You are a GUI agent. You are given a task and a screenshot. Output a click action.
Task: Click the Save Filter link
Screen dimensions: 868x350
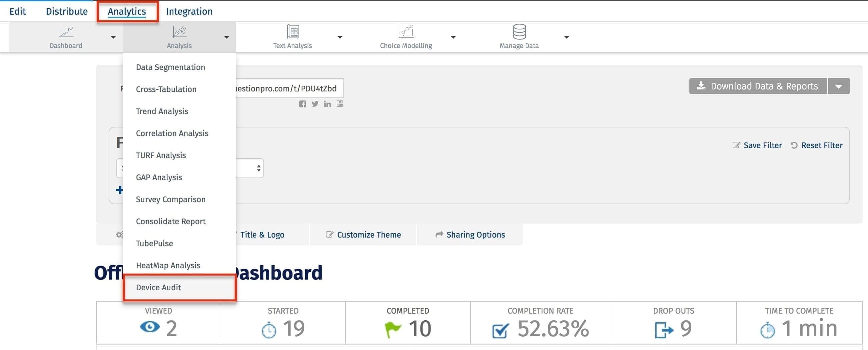pos(762,145)
